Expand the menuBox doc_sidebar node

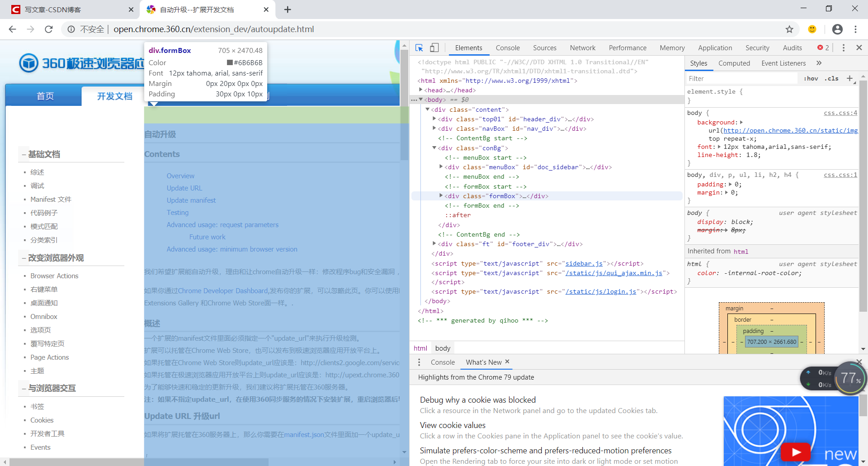click(441, 167)
